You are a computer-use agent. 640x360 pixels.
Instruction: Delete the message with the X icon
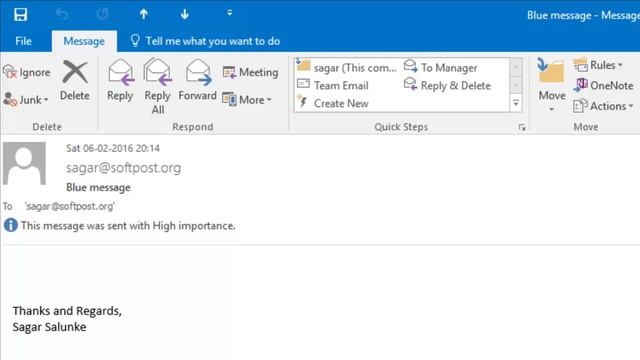(75, 81)
